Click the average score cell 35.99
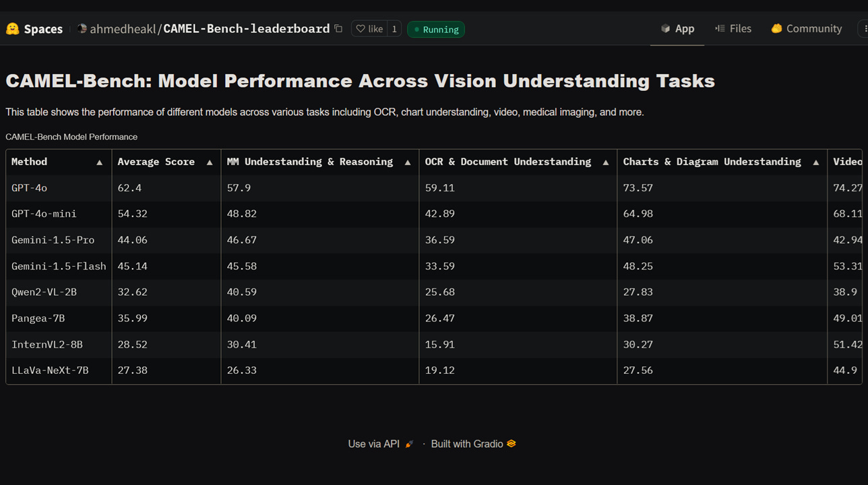The image size is (868, 485). pyautogui.click(x=166, y=319)
